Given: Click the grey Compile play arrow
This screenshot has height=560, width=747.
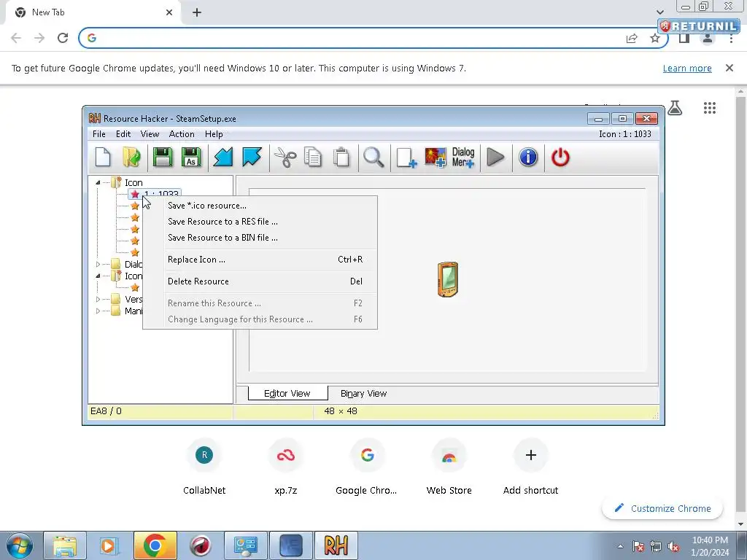Looking at the screenshot, I should (x=495, y=157).
